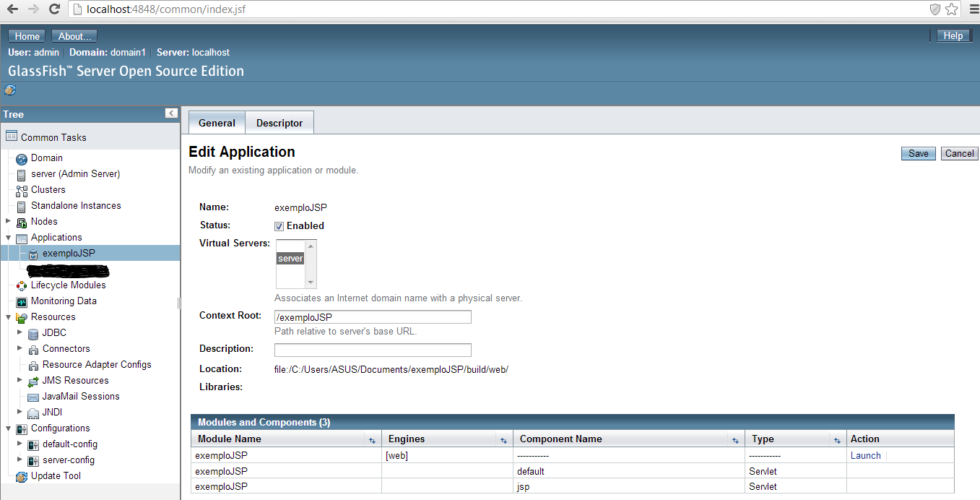
Task: Click the JavaMail Sessions envelope icon
Action: tap(33, 397)
